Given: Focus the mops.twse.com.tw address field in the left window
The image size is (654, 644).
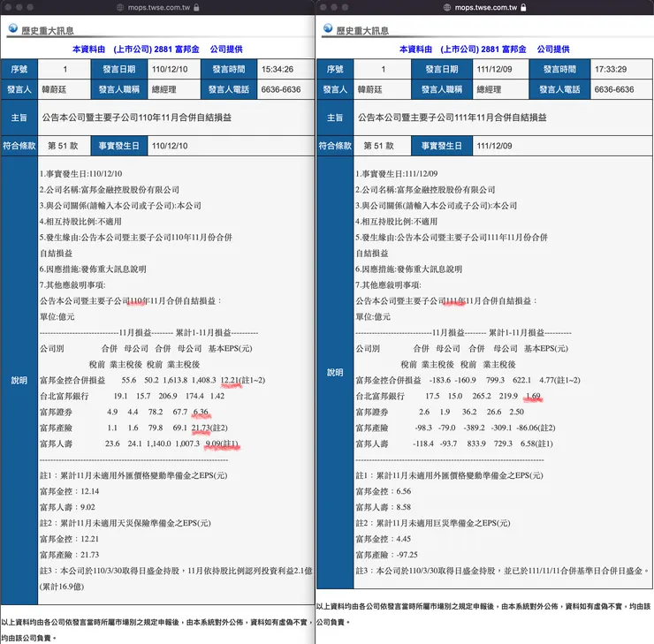Looking at the screenshot, I should click(157, 7).
